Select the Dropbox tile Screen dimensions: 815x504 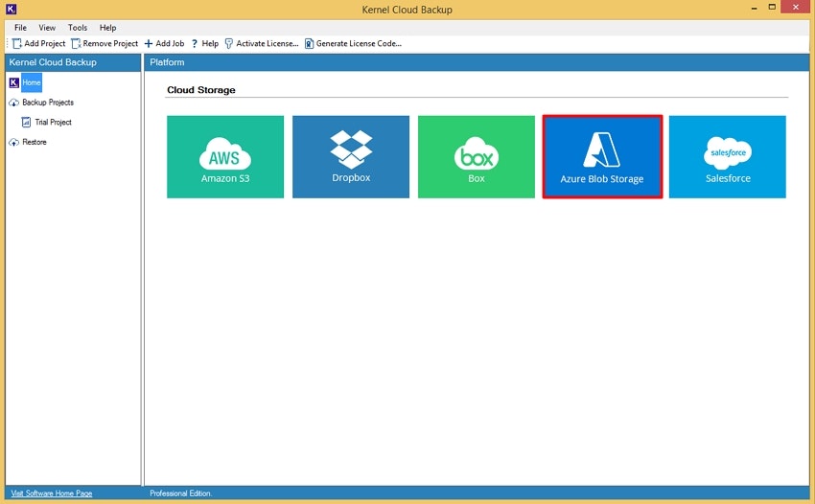(351, 157)
